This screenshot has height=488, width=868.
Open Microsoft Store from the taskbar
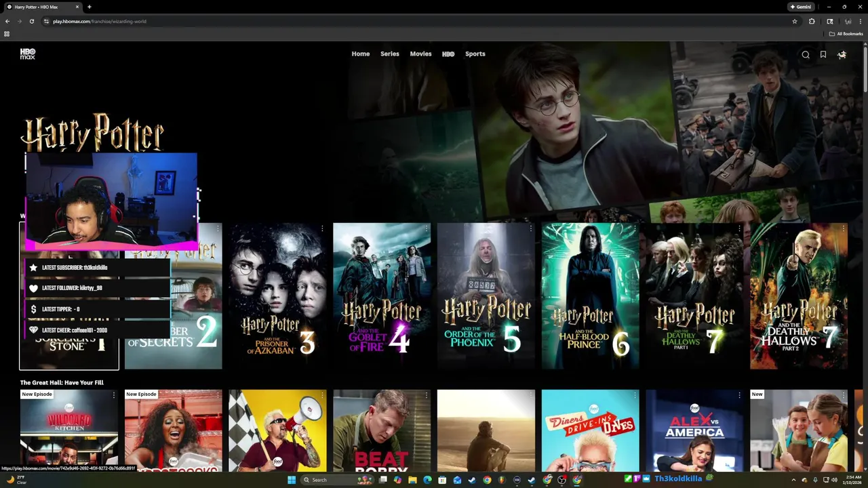[x=442, y=480]
